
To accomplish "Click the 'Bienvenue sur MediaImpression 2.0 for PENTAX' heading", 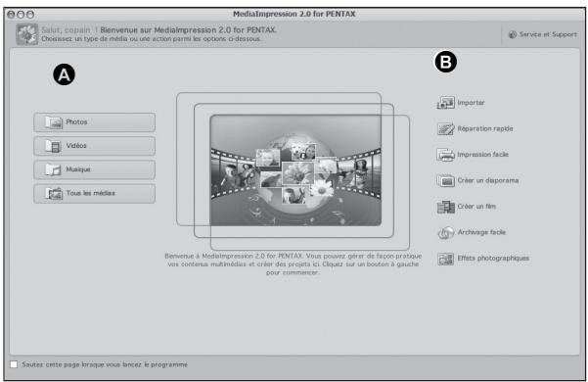I will [188, 30].
